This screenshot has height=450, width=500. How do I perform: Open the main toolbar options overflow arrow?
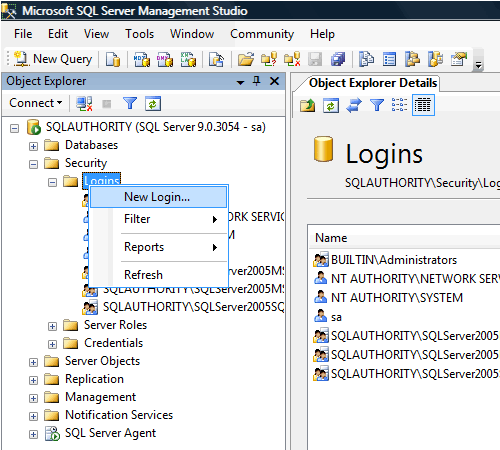pyautogui.click(x=478, y=65)
